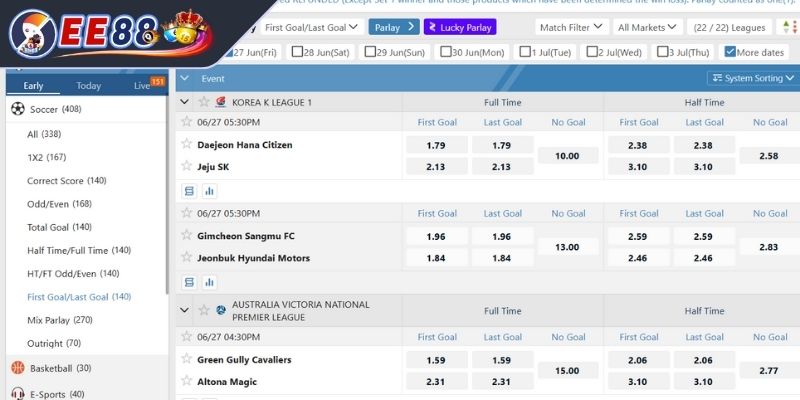
Task: Collapse the Korea K League 1 section
Action: pyautogui.click(x=184, y=102)
